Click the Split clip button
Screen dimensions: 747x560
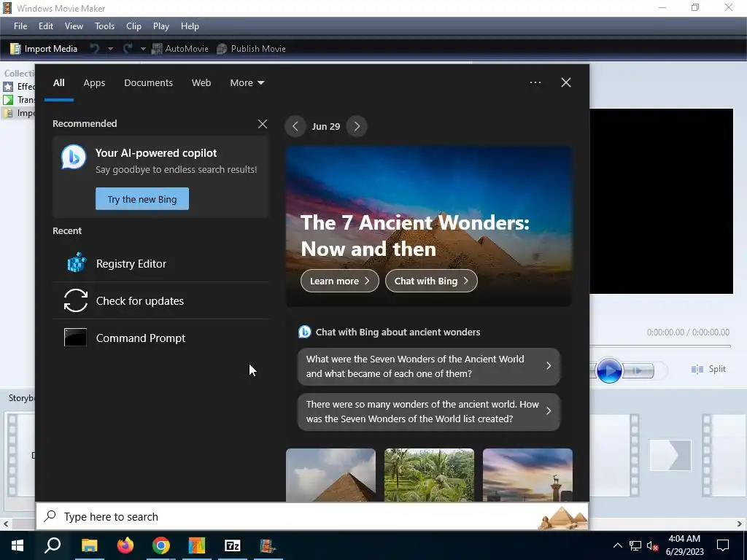(x=708, y=369)
